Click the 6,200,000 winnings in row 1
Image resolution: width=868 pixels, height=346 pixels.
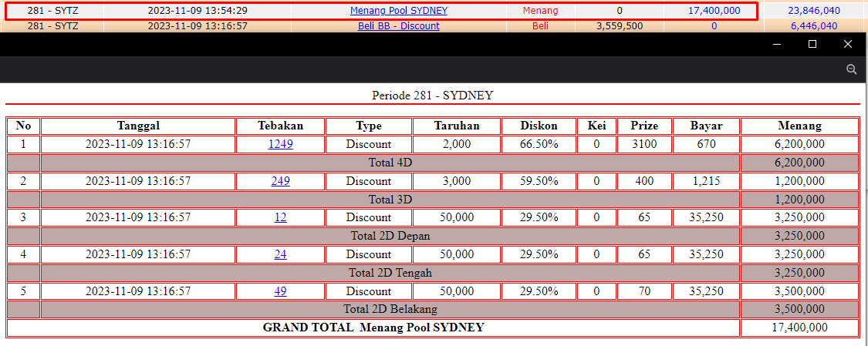tap(800, 144)
